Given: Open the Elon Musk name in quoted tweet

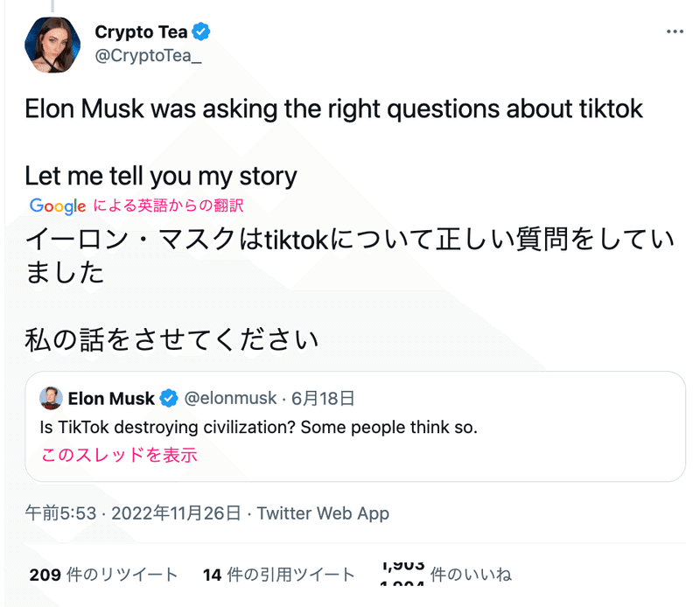Looking at the screenshot, I should (x=111, y=398).
